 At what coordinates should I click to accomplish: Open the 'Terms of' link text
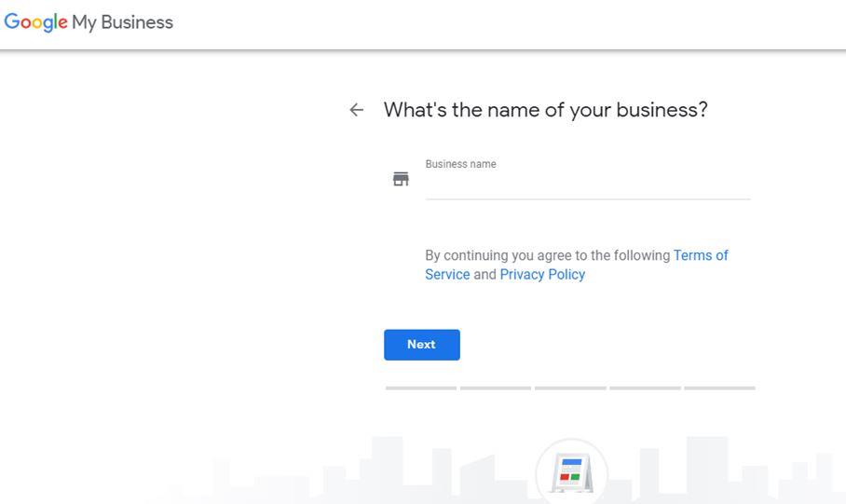(x=701, y=255)
